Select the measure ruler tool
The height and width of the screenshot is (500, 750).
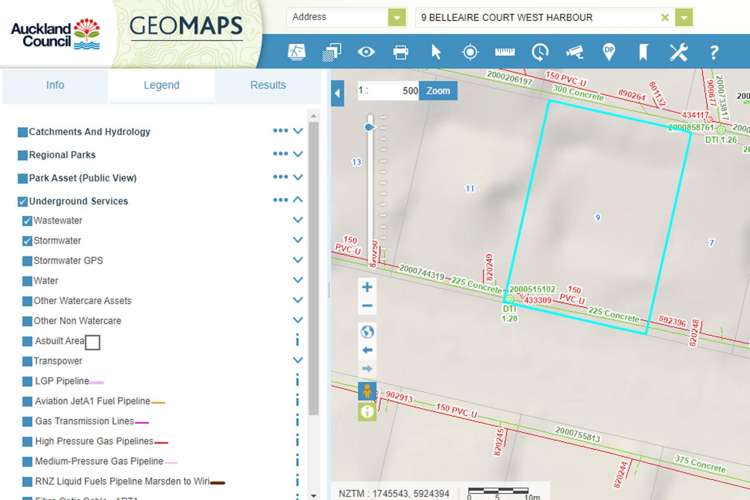504,52
